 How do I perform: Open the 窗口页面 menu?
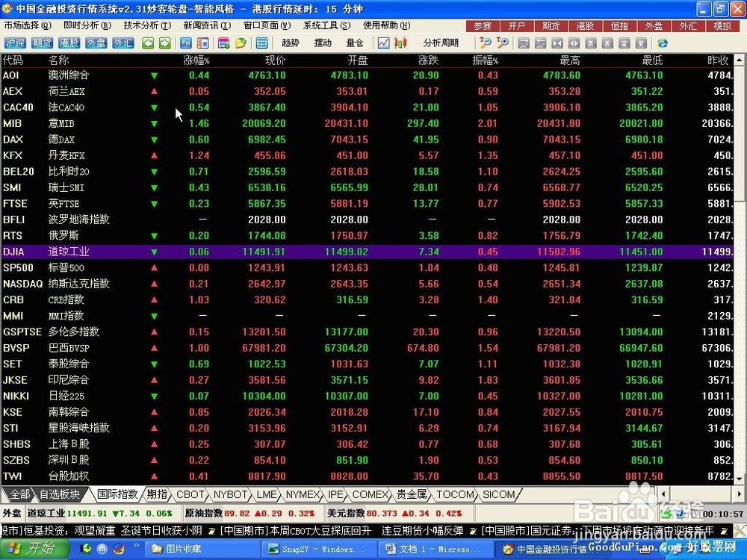(x=267, y=25)
